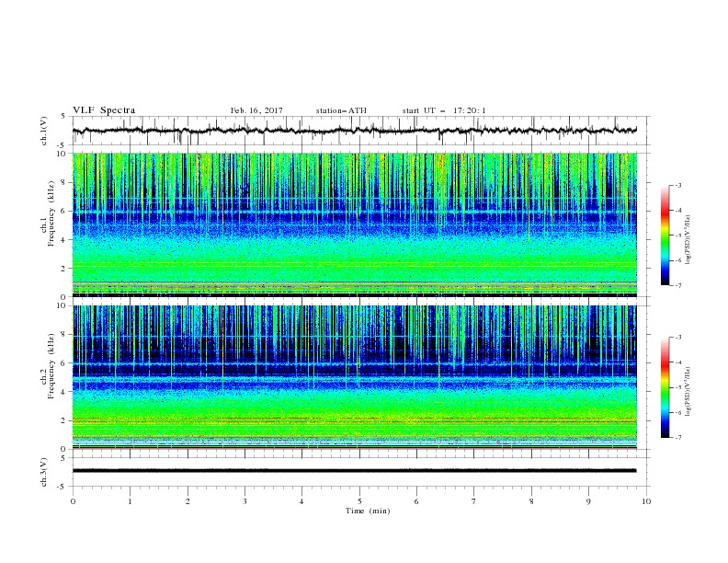728x563 pixels.
Task: Click tick label "9" on the Time axis
Action: tap(588, 501)
